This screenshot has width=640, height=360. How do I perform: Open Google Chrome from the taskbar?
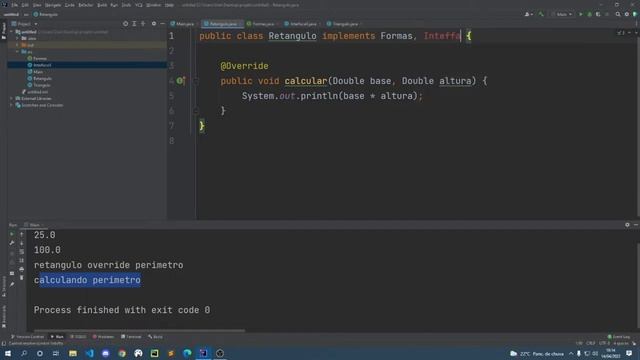coord(122,353)
